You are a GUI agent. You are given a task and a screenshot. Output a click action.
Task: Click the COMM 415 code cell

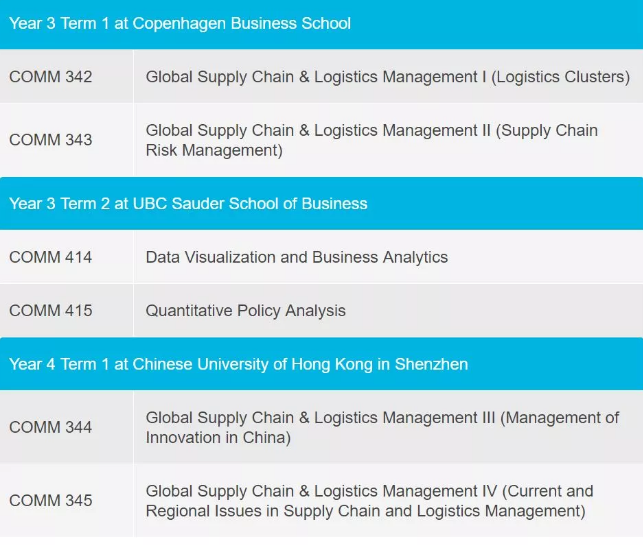point(51,310)
